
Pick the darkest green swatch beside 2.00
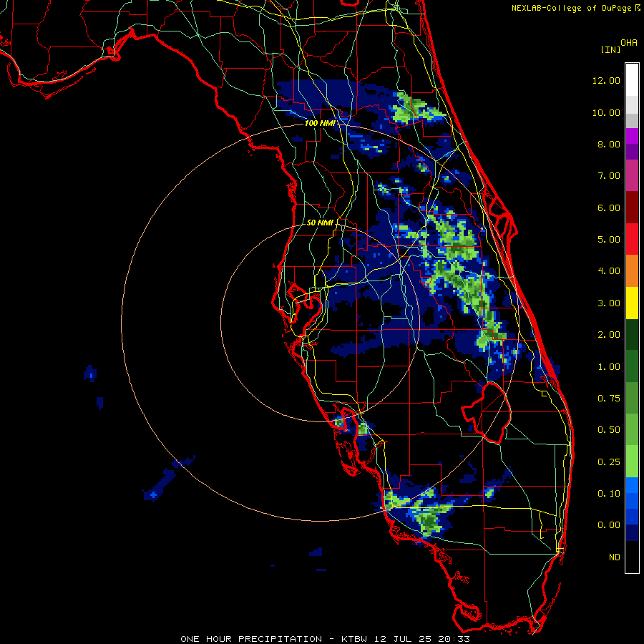pyautogui.click(x=632, y=334)
